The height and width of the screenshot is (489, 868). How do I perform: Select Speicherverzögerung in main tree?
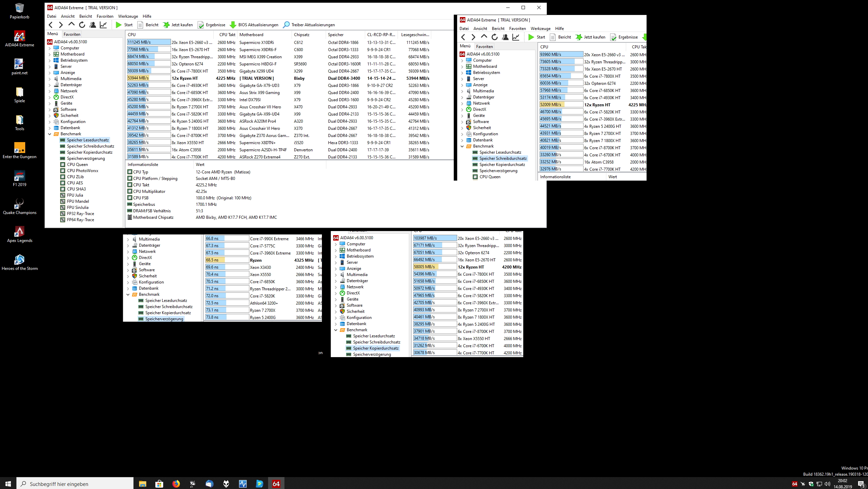click(x=86, y=158)
